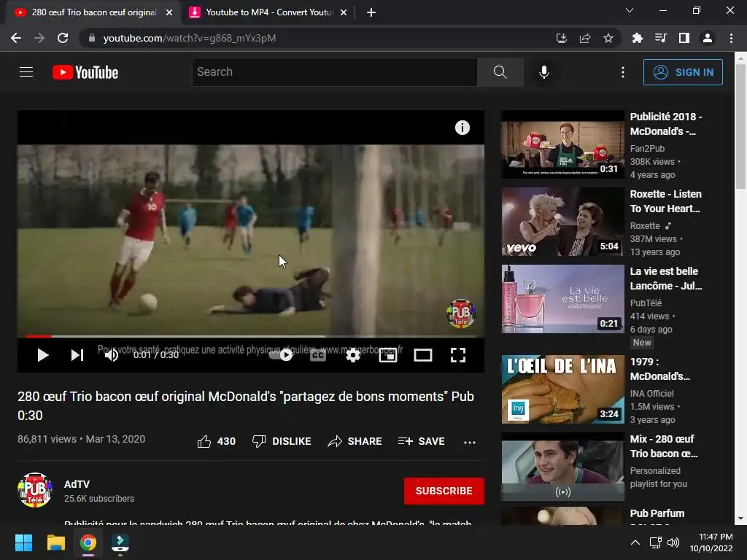Open the YouTube guide hamburger menu
Viewport: 747px width, 560px height.
click(26, 72)
